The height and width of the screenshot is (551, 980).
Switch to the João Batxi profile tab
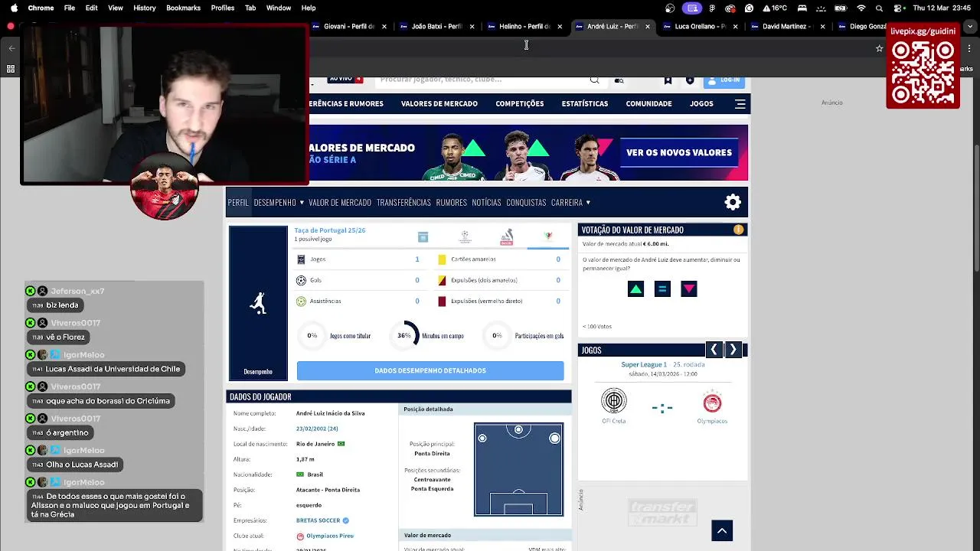[x=436, y=26]
